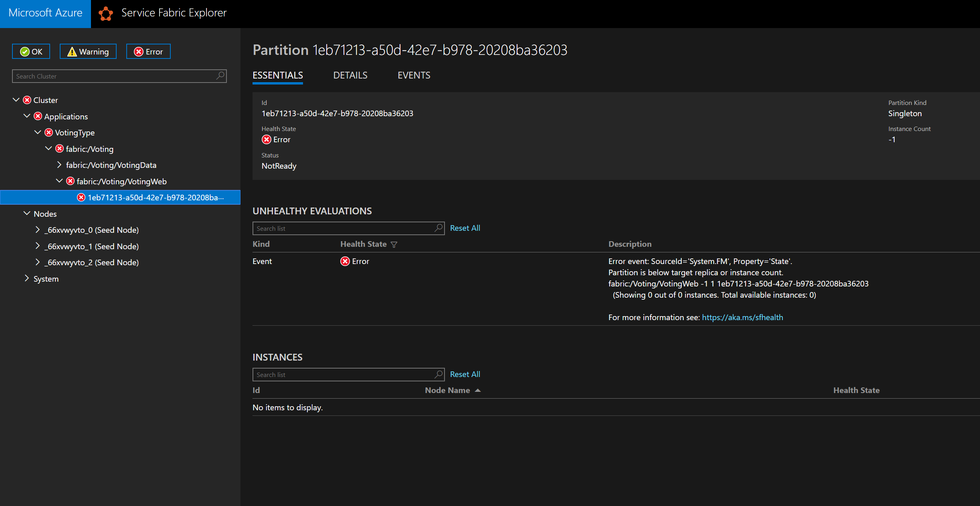This screenshot has width=980, height=506.
Task: Click the Service Fabric Explorer title
Action: point(174,13)
